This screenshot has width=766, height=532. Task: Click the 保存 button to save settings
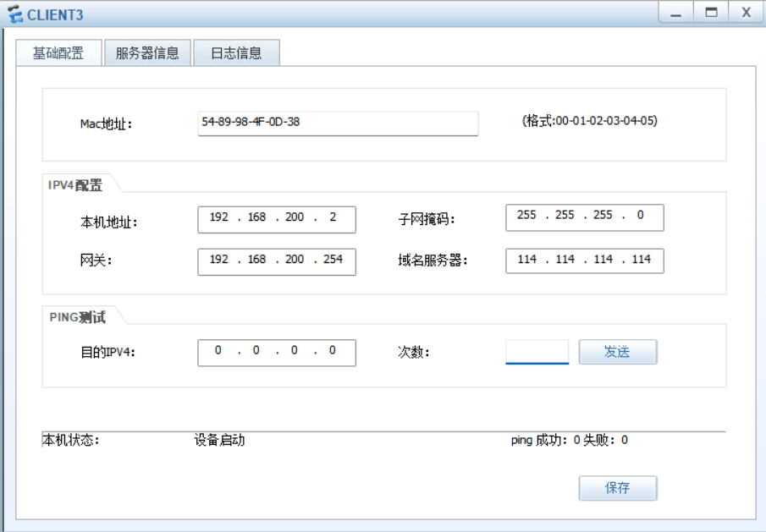click(618, 487)
